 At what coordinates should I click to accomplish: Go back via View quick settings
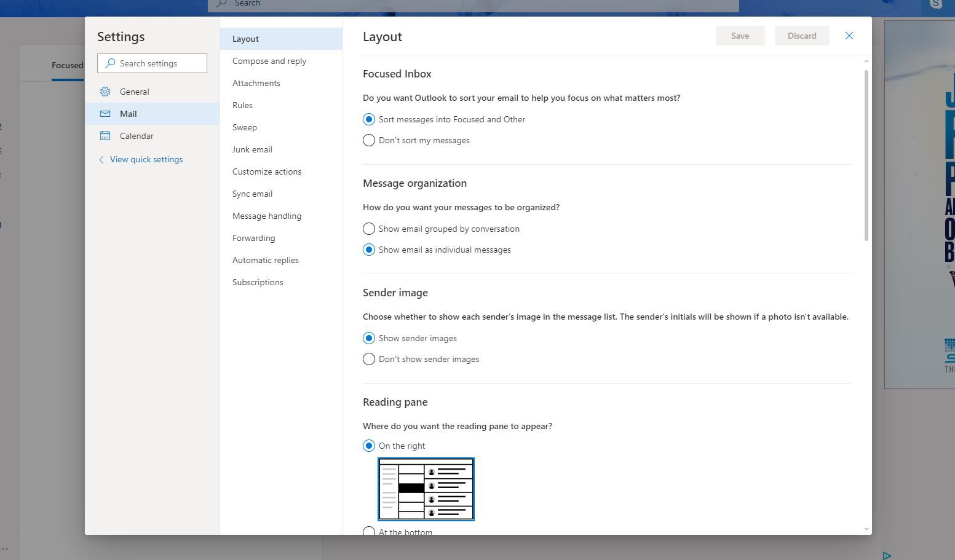[x=141, y=159]
